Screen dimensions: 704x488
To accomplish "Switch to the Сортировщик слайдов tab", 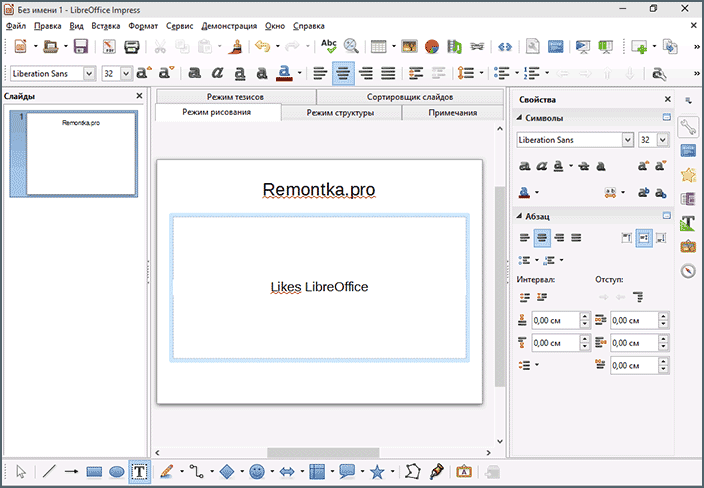I will tap(409, 97).
